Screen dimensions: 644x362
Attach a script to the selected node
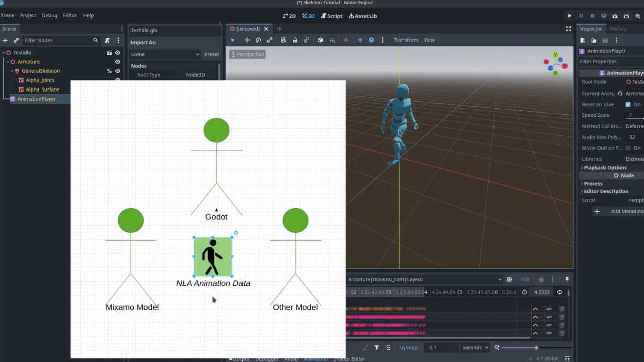coord(107,40)
